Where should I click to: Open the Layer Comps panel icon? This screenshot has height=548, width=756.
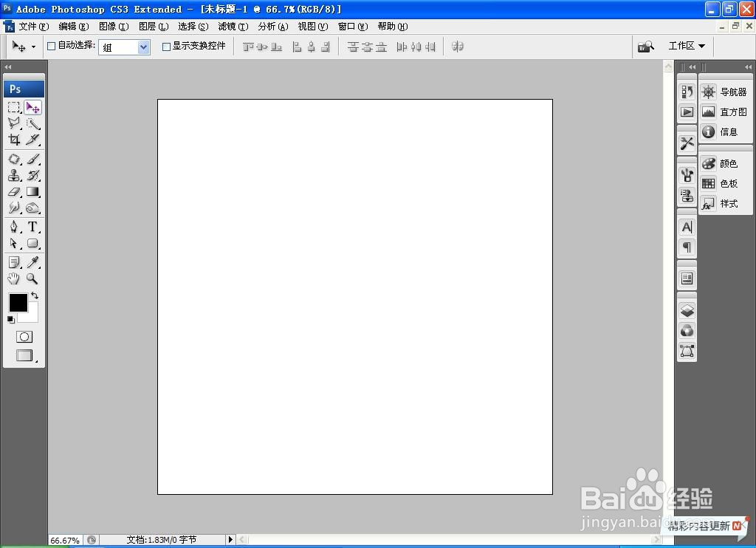tap(687, 278)
